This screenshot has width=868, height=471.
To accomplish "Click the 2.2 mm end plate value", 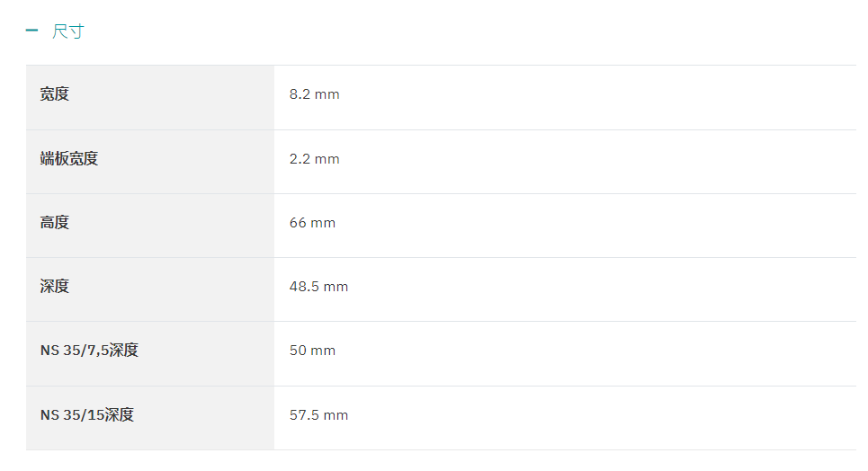I will (314, 159).
